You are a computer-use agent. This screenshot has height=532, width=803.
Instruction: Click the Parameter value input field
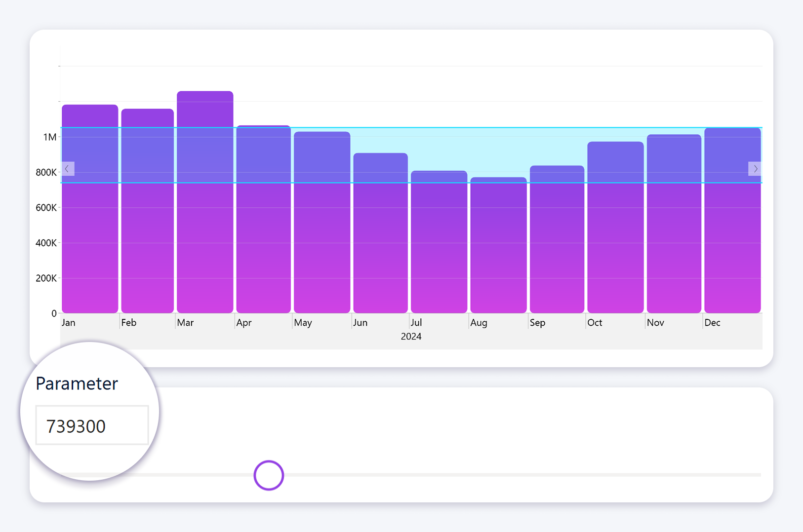point(92,425)
